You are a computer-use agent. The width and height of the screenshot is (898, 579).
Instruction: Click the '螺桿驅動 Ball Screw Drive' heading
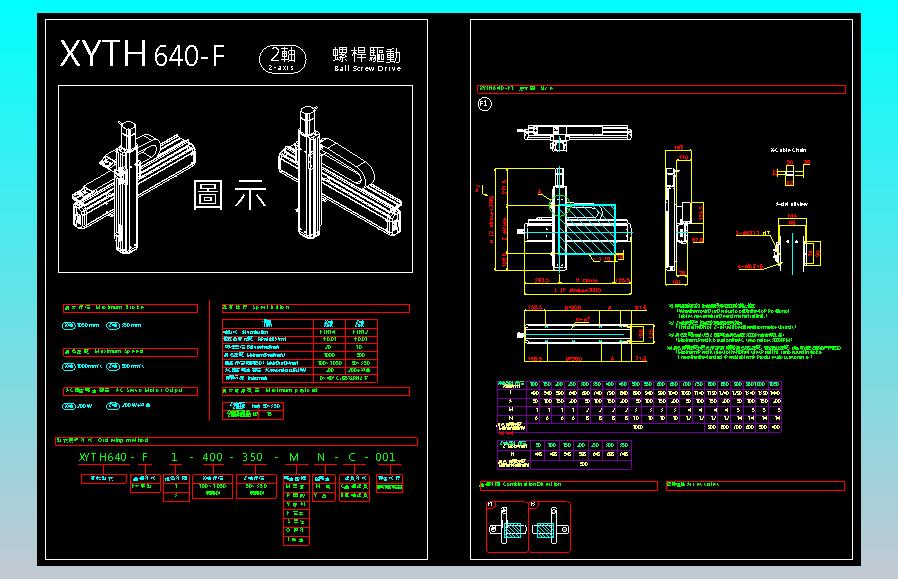point(367,60)
